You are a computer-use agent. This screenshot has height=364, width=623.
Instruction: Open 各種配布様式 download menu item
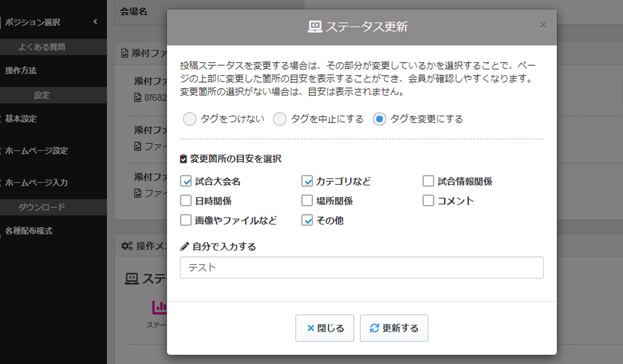coord(28,231)
